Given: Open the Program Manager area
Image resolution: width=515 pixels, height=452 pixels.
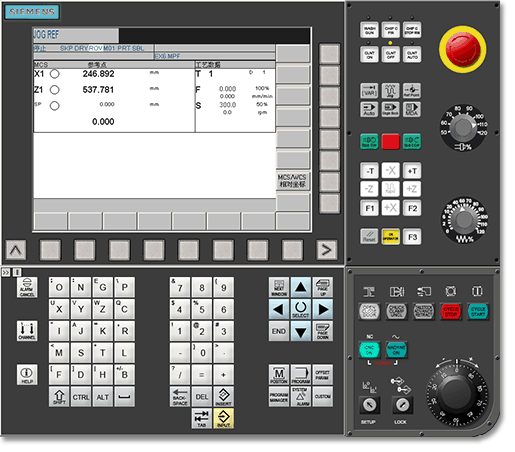Looking at the screenshot, I should tap(279, 397).
